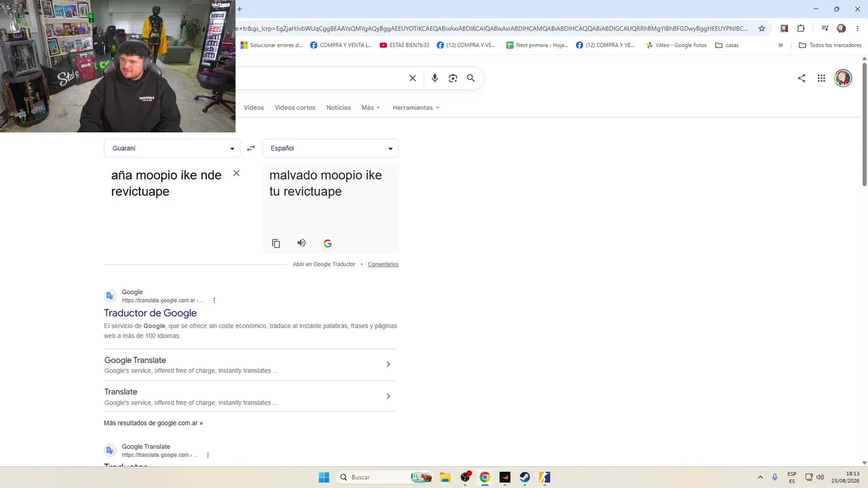This screenshot has height=488, width=868.
Task: Open the Google account profile picture
Action: point(843,78)
